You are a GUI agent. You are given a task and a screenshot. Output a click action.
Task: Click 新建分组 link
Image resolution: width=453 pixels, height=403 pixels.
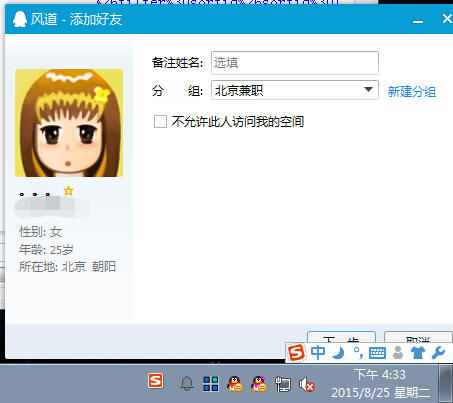pos(412,91)
